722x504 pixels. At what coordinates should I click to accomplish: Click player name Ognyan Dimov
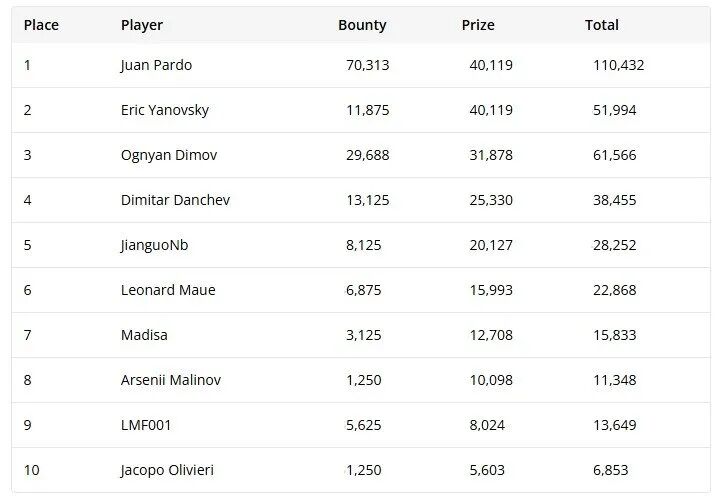(169, 155)
